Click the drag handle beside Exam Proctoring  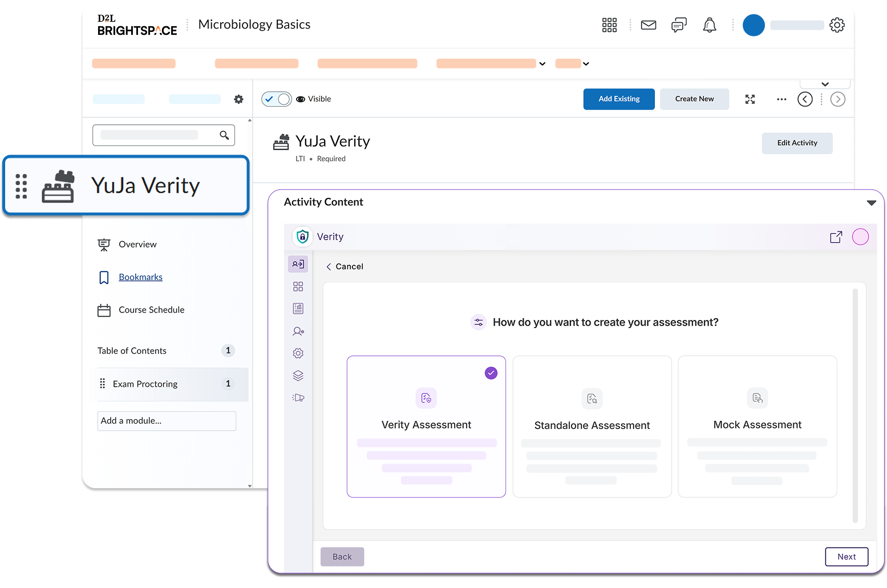[x=103, y=384]
